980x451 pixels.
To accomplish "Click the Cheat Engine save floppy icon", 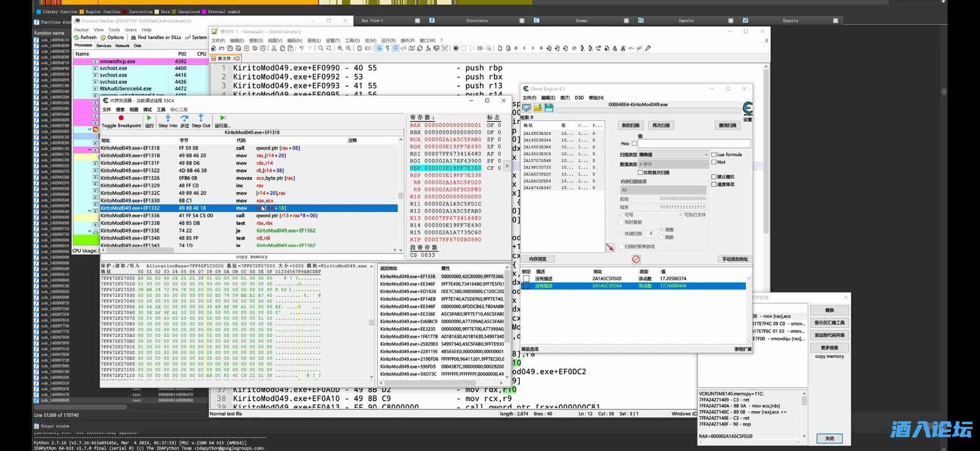I will click(x=549, y=107).
